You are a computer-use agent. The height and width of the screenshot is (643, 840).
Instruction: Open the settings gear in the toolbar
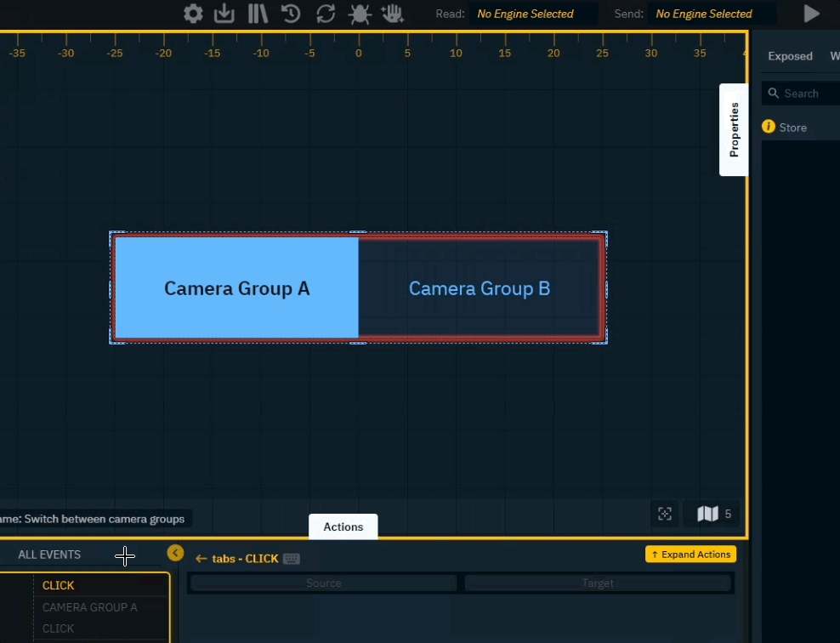pyautogui.click(x=192, y=14)
